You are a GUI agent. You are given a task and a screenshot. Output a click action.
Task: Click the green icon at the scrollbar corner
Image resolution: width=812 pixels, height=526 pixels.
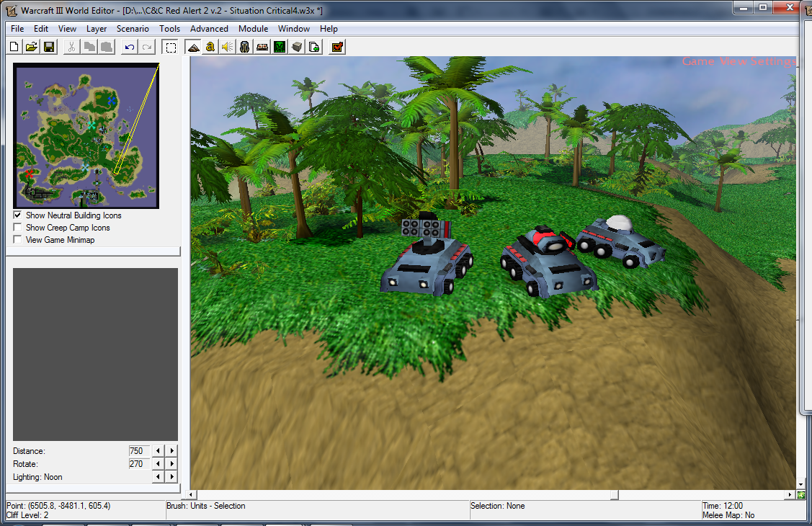(801, 495)
